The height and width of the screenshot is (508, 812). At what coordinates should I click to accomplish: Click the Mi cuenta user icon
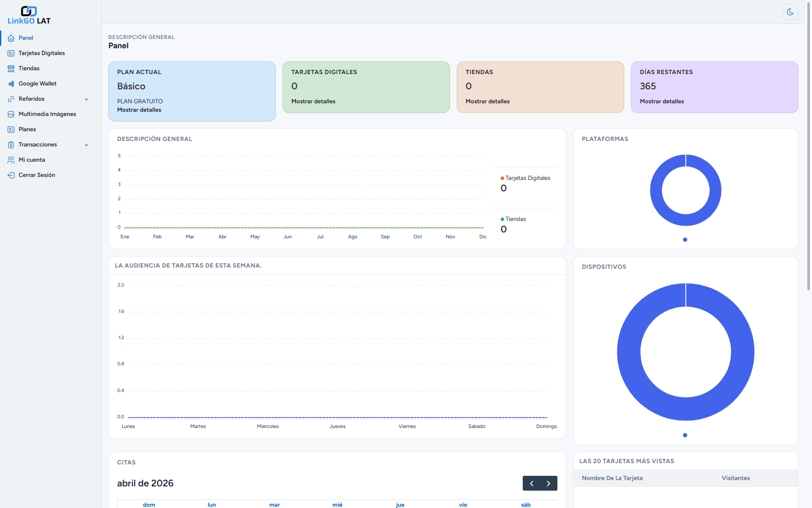[x=11, y=160]
